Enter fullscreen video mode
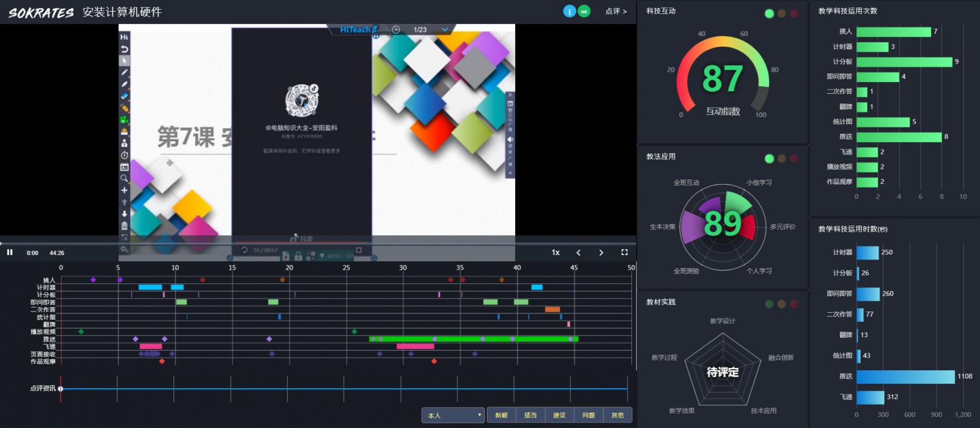The image size is (980, 428). click(624, 252)
